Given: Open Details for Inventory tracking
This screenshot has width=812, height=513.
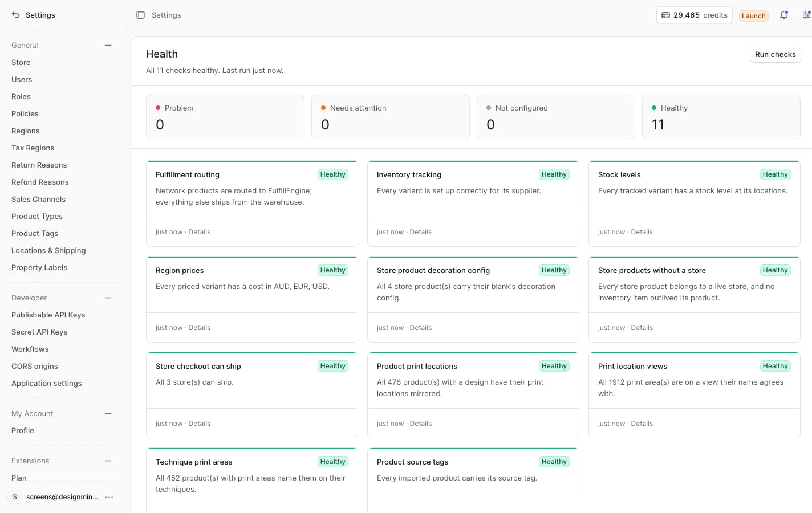Looking at the screenshot, I should click(x=421, y=232).
